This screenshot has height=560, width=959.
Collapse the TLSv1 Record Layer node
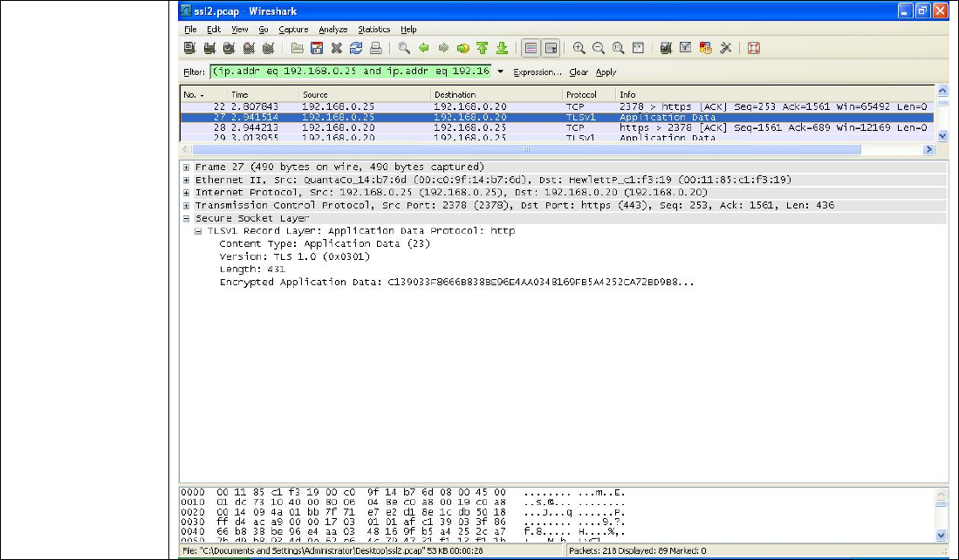coord(198,231)
